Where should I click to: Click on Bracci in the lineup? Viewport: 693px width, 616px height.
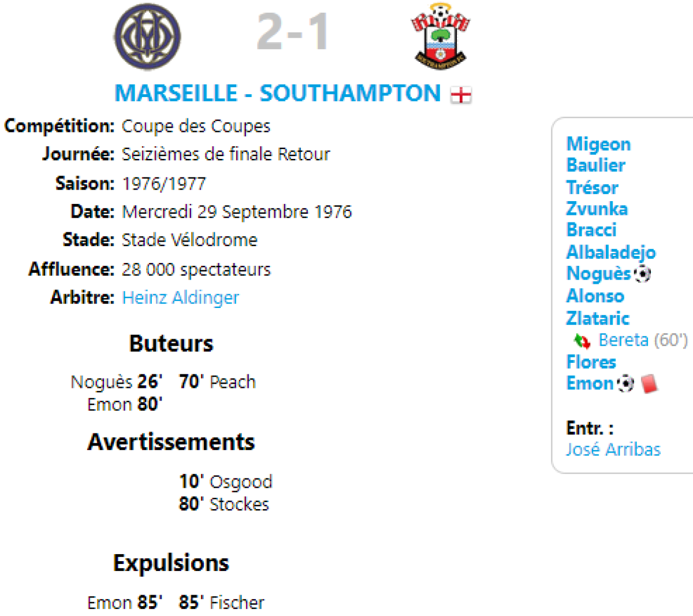[591, 230]
